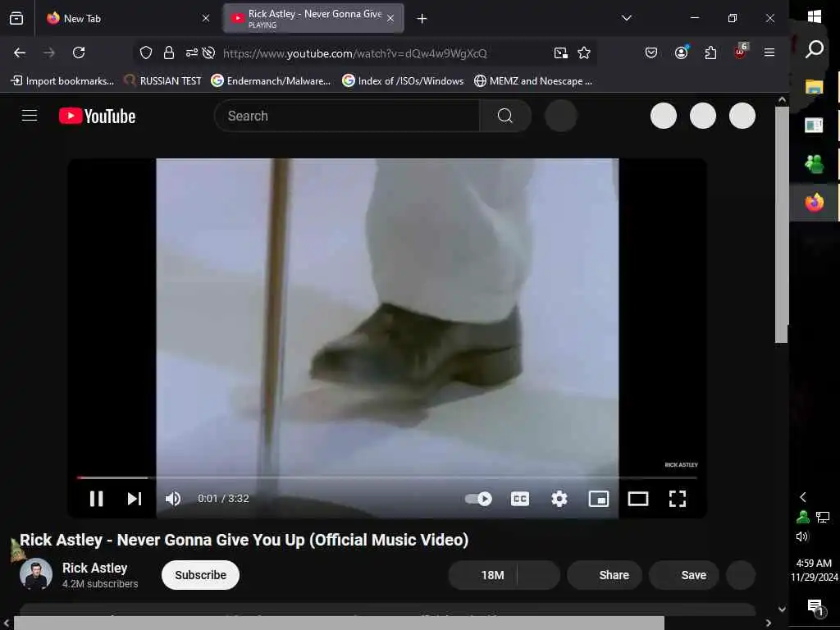Open the site permissions icon
The width and height of the screenshot is (840, 630).
pyautogui.click(x=192, y=52)
